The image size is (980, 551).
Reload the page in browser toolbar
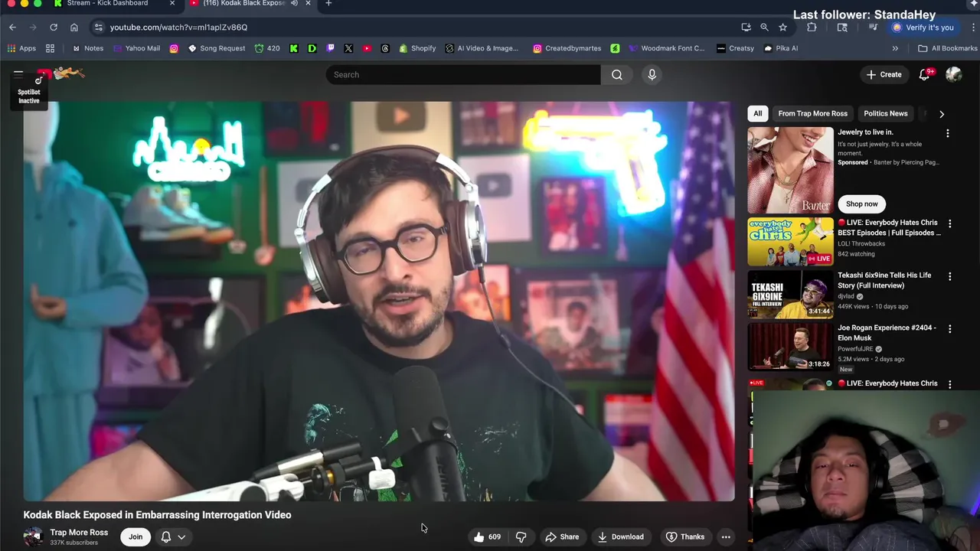point(54,27)
